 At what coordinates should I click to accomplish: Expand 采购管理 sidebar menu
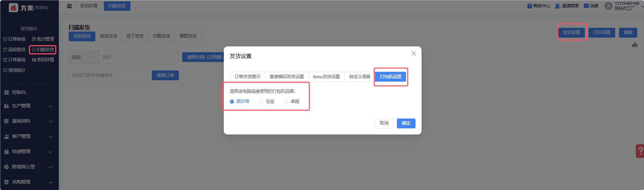pyautogui.click(x=29, y=182)
